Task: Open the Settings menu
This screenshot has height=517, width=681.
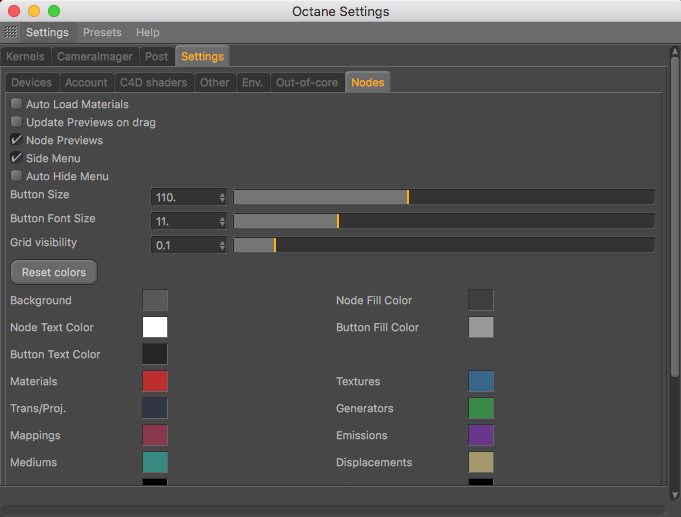Action: coord(47,33)
